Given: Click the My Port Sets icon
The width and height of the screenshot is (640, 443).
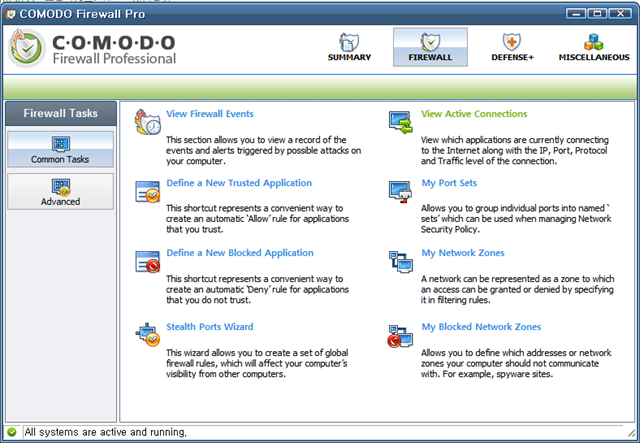Looking at the screenshot, I should (x=400, y=191).
